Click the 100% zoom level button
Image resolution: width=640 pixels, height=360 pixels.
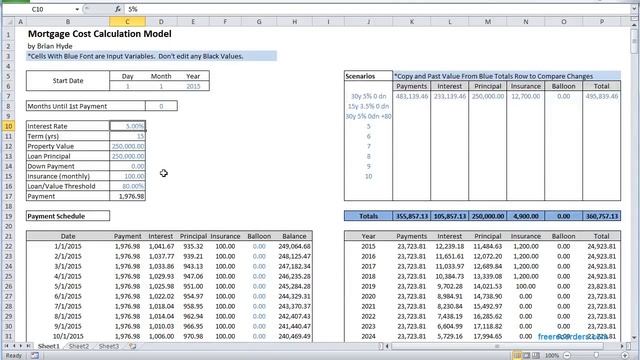552,356
